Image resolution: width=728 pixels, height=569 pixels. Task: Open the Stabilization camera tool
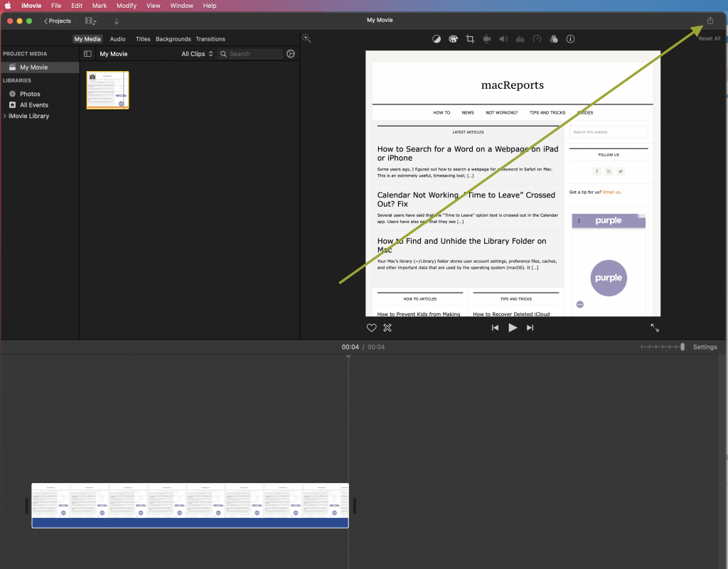(x=487, y=39)
